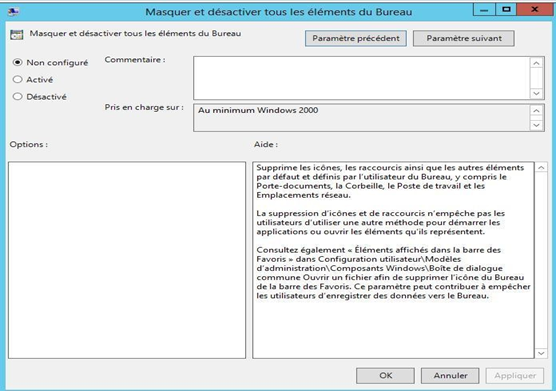Click the Appliquer button
The width and height of the screenshot is (556, 391).
click(x=515, y=375)
